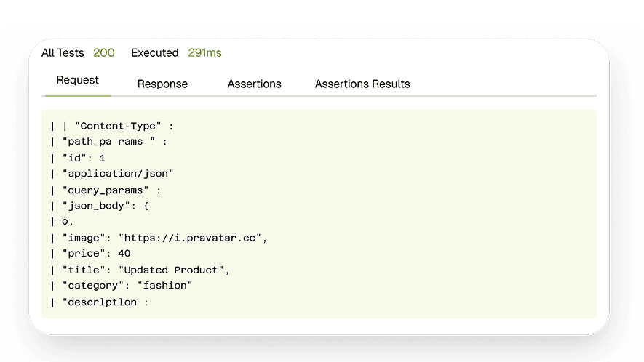This screenshot has width=644, height=362.
Task: Switch to the Response tab
Action: pyautogui.click(x=162, y=84)
